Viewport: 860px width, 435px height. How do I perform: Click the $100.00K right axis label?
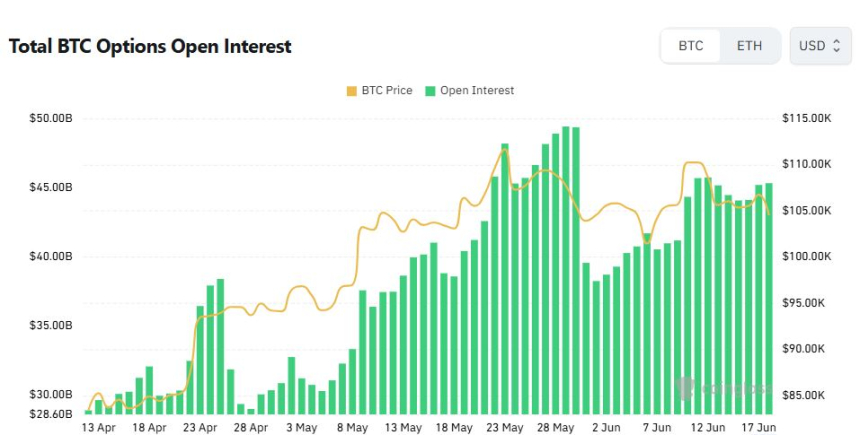[807, 257]
